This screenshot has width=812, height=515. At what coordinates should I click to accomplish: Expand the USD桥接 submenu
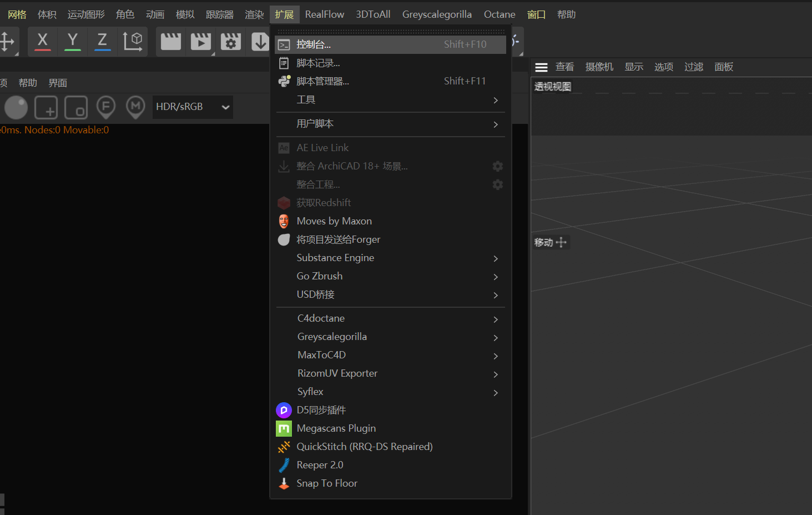click(391, 294)
